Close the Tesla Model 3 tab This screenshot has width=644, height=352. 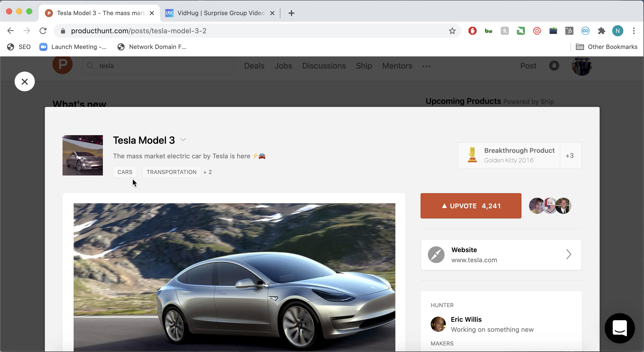click(152, 13)
